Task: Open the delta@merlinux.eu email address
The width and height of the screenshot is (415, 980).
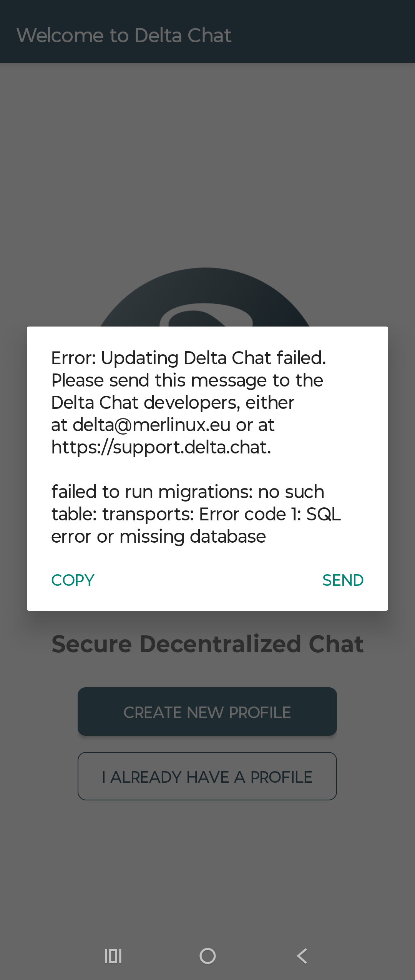Action: coord(151,425)
